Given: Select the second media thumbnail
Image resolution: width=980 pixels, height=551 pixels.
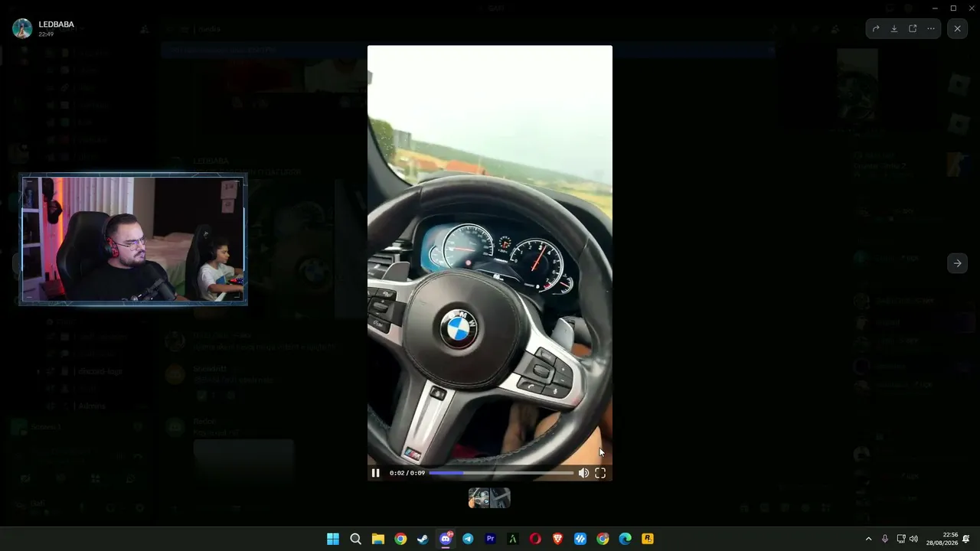Looking at the screenshot, I should [x=500, y=498].
